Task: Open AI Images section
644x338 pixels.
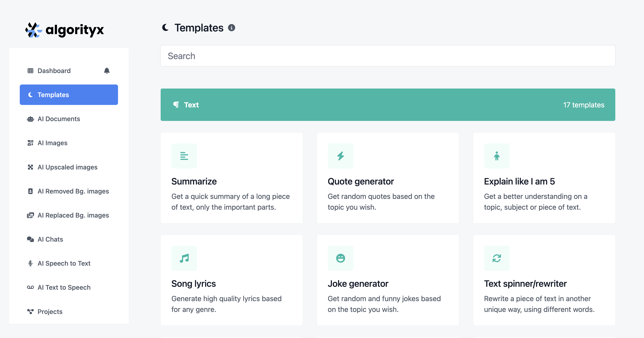Action: 53,143
